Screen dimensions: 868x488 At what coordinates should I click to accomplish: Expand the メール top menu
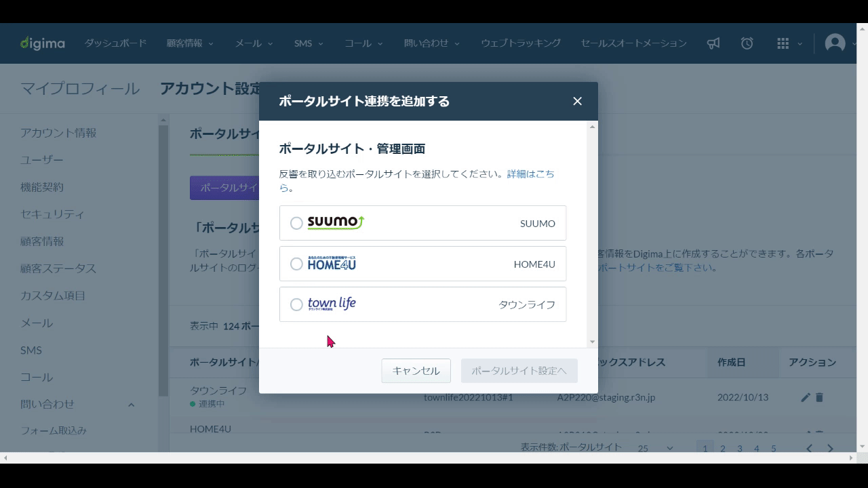point(254,43)
